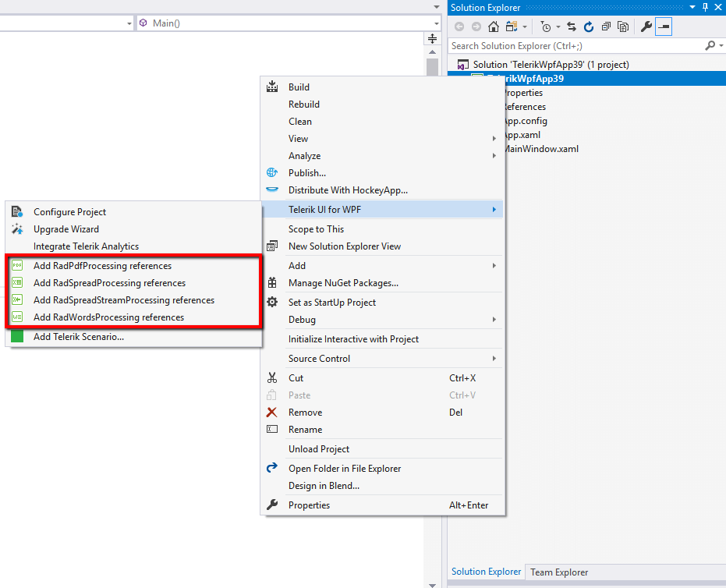Choose Manage NuGet Packages...
The height and width of the screenshot is (588, 726).
coord(382,283)
